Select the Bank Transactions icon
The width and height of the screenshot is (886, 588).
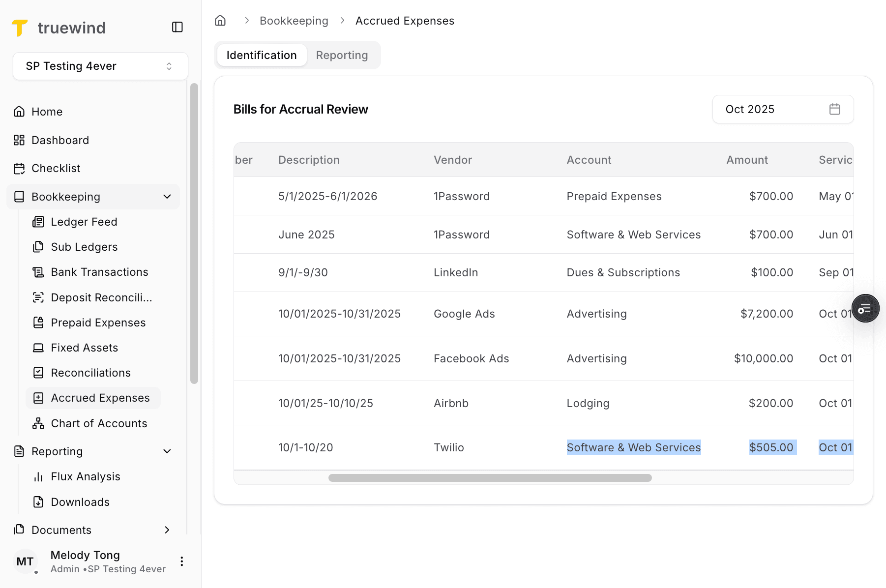tap(38, 272)
